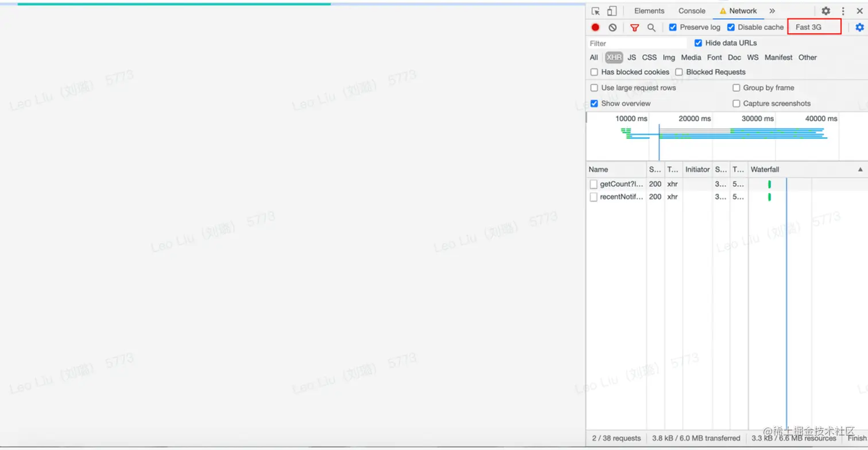Uncheck the Preserve log checkbox

click(x=673, y=27)
